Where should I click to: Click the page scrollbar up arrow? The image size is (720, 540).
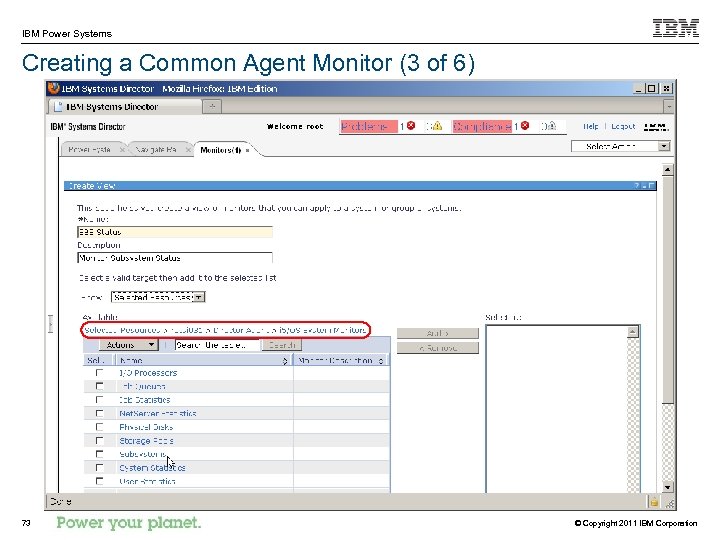(667, 169)
